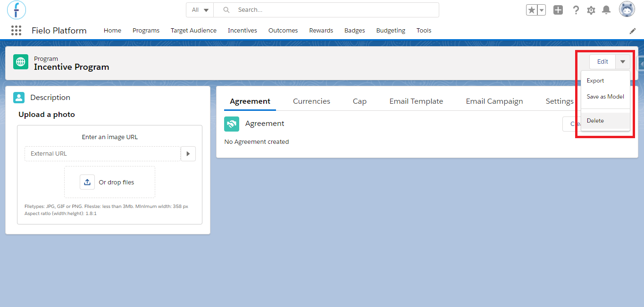The image size is (644, 307).
Task: Switch to the Currencies tab
Action: tap(311, 101)
